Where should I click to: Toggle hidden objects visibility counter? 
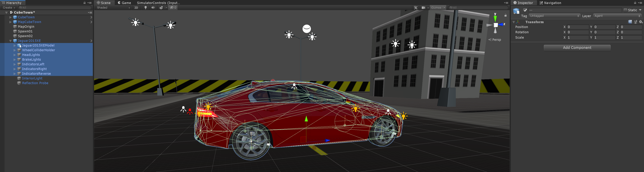point(173,8)
